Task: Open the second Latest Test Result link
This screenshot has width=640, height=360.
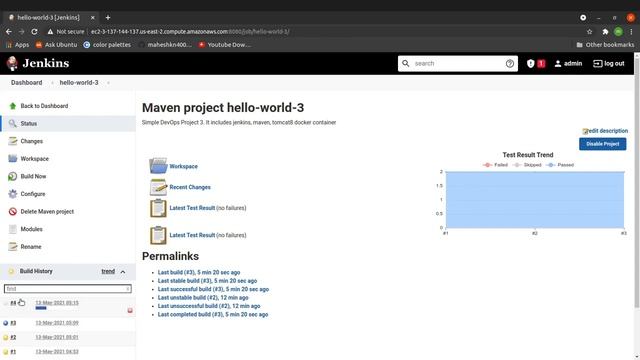Action: click(192, 235)
